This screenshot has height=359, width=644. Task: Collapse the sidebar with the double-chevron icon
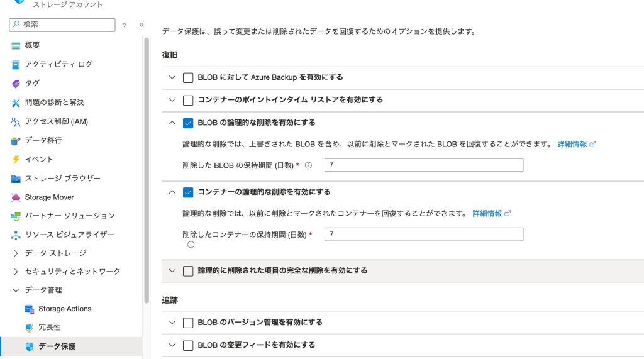[x=142, y=25]
